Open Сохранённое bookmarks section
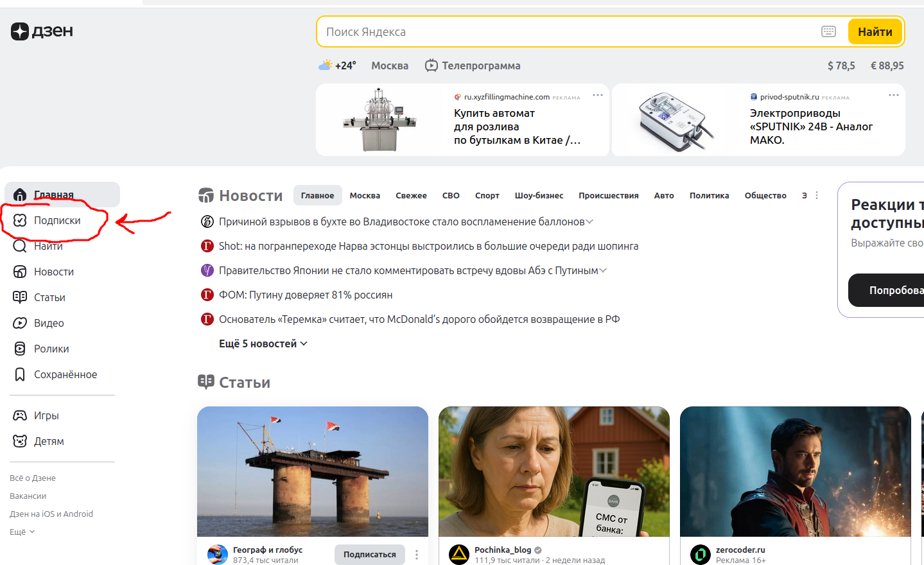The width and height of the screenshot is (924, 565). 65,374
